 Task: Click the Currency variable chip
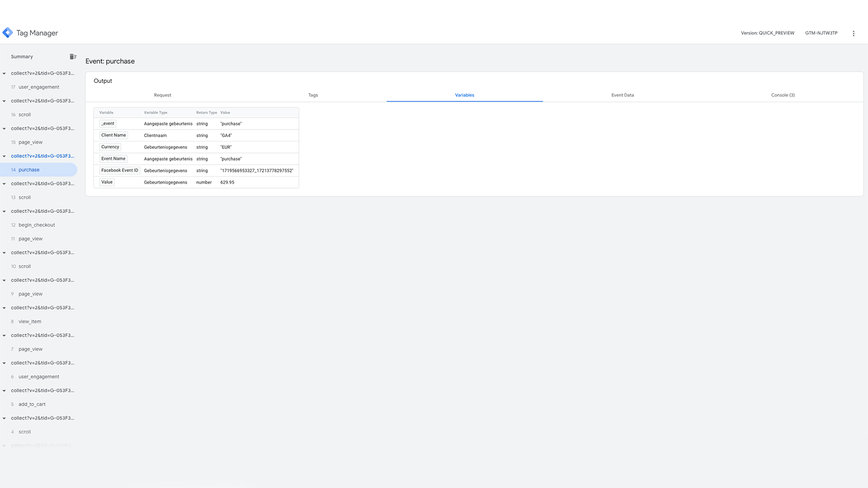pyautogui.click(x=110, y=147)
